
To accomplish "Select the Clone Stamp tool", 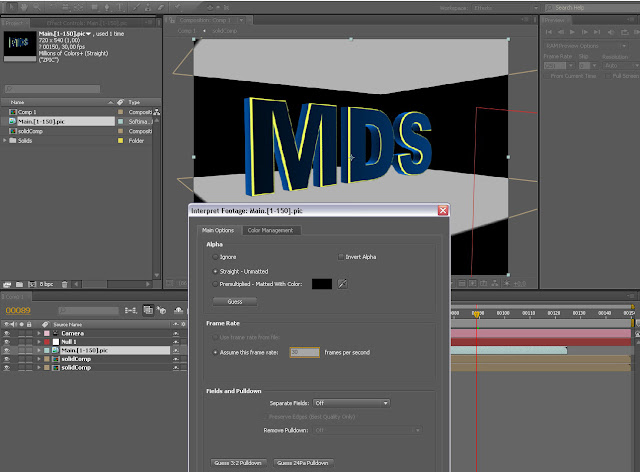I will click(149, 7).
